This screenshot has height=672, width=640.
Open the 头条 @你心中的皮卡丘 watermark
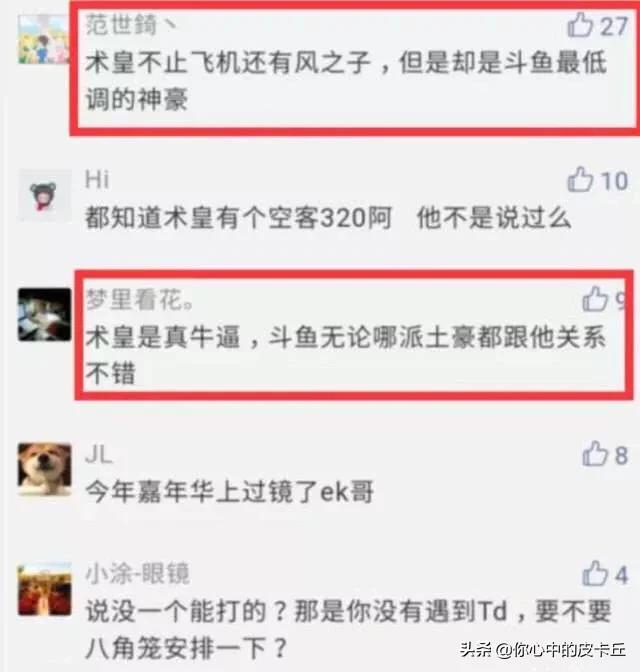[x=543, y=650]
